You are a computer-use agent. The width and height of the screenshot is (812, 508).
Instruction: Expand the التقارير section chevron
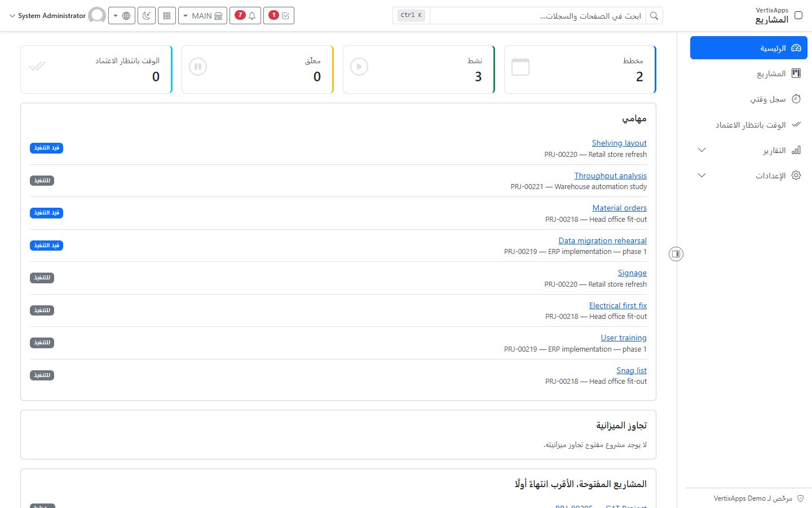click(x=701, y=150)
